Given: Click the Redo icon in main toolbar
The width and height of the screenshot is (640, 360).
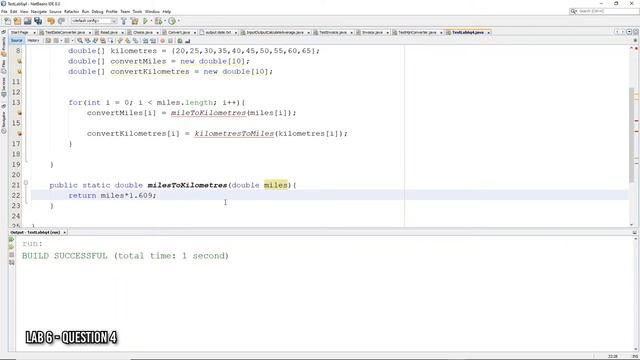Looking at the screenshot, I should pyautogui.click(x=61, y=21).
